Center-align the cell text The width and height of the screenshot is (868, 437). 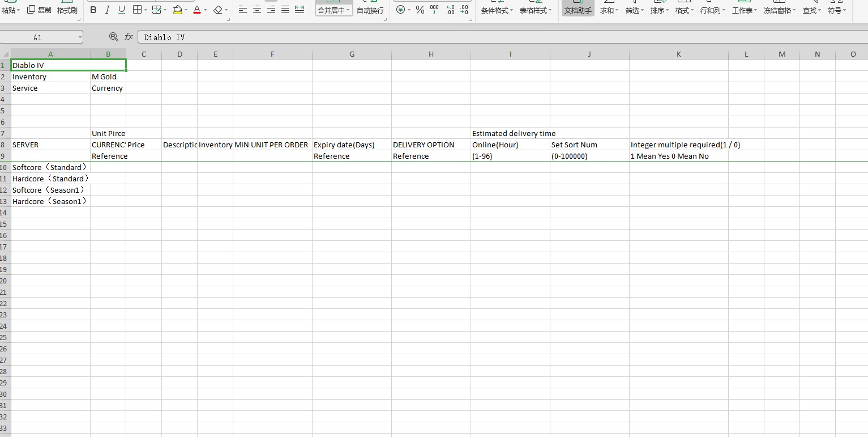pyautogui.click(x=257, y=10)
